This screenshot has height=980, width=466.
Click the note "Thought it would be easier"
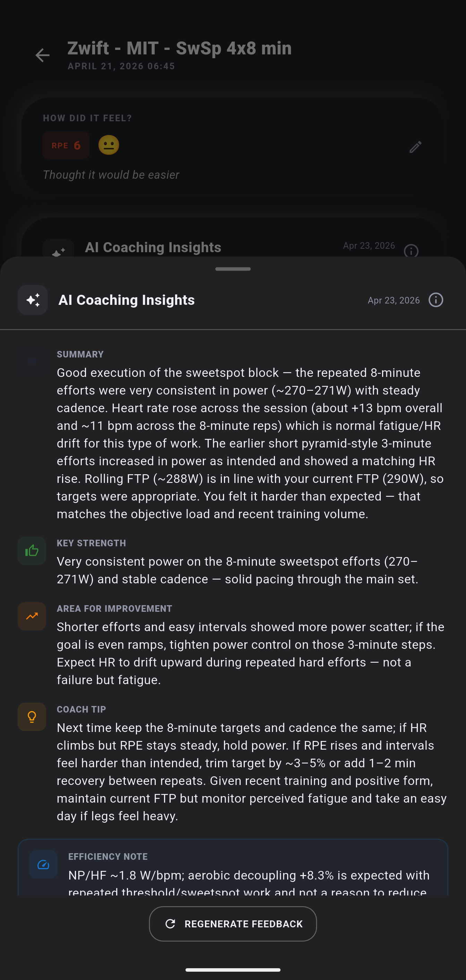pyautogui.click(x=111, y=175)
